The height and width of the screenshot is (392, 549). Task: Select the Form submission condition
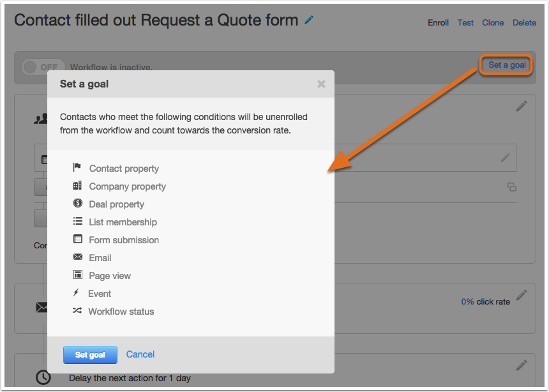pos(124,240)
